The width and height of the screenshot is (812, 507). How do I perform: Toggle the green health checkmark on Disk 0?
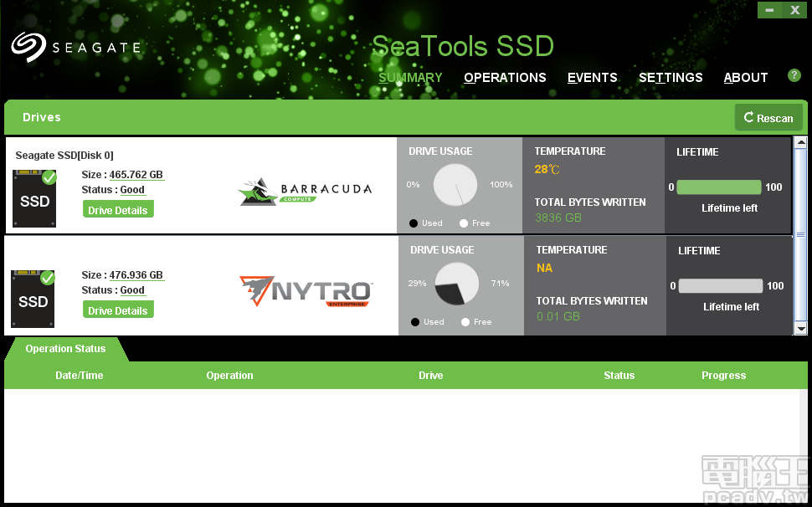click(x=48, y=177)
